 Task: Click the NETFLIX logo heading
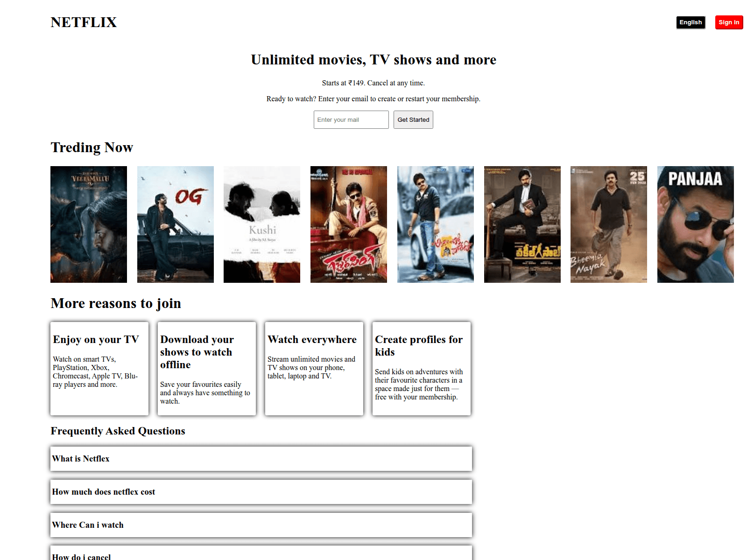point(84,22)
